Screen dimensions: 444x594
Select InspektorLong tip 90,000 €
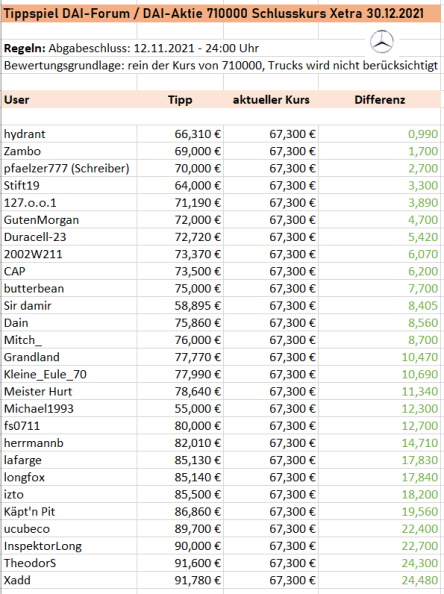(x=180, y=546)
